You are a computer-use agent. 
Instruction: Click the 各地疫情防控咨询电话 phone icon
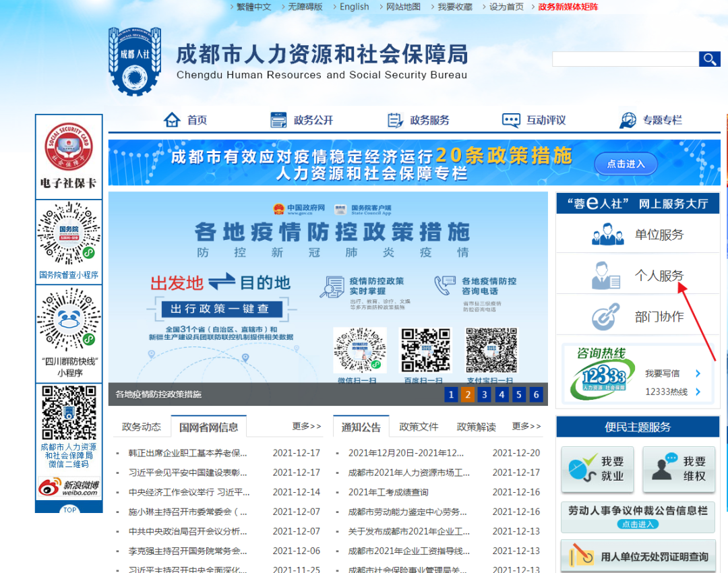[x=444, y=285]
